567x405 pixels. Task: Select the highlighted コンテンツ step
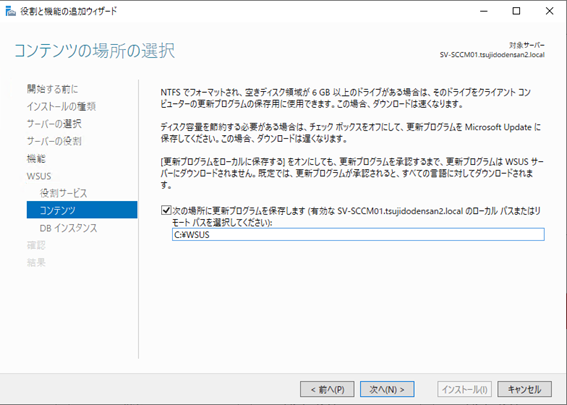pos(82,210)
